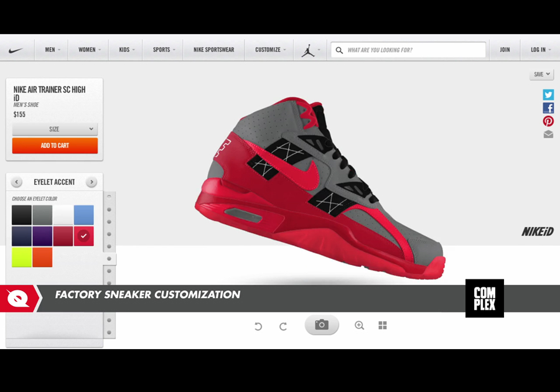Take a snapshot with the camera tool
The width and height of the screenshot is (560, 392).
click(321, 325)
